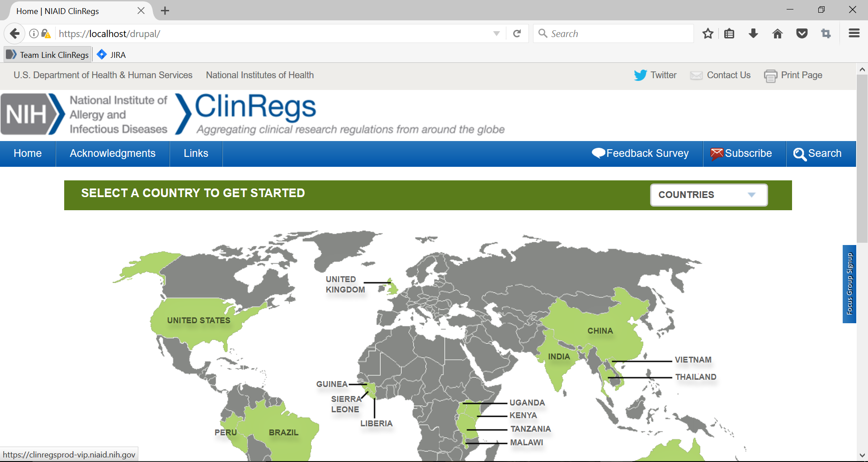This screenshot has width=868, height=462.
Task: Open the JIRA bookmark
Action: point(112,55)
